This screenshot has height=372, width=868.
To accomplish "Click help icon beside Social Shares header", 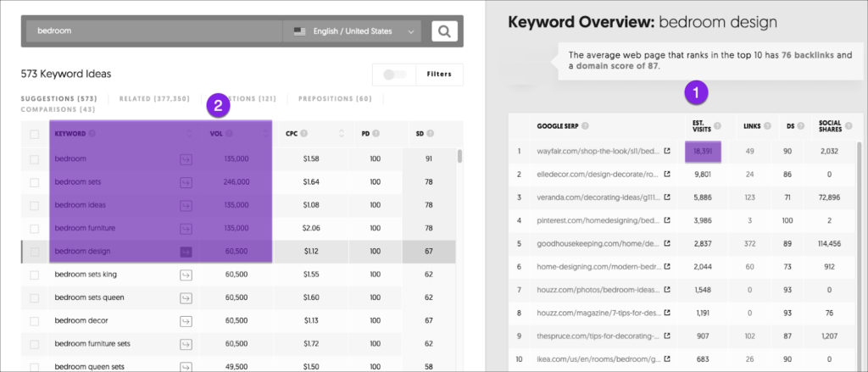I will pos(847,127).
